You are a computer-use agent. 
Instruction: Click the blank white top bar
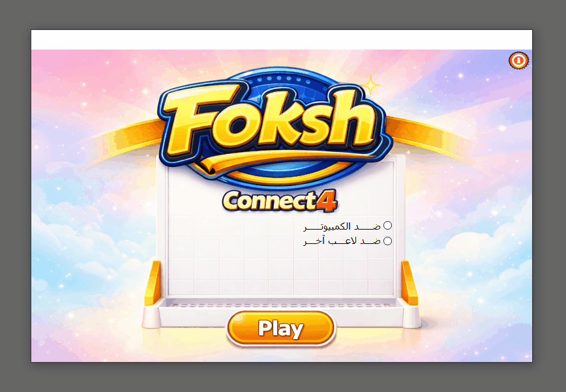(x=282, y=40)
